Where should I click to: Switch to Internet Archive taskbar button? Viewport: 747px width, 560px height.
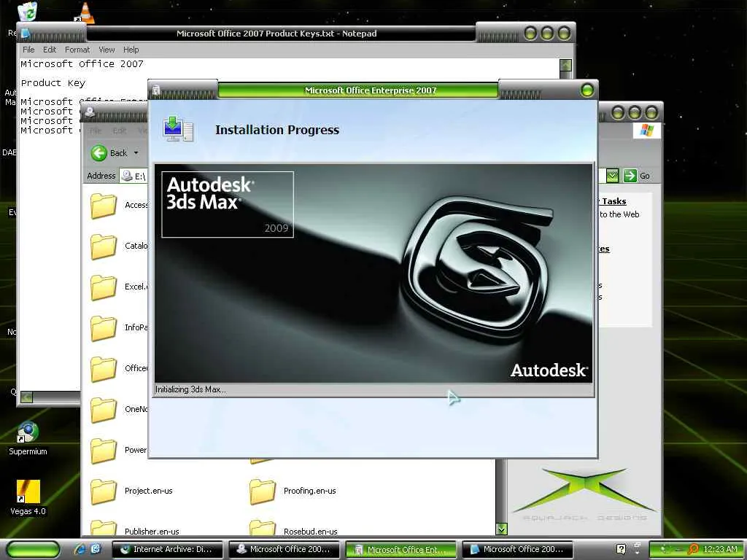[x=168, y=550]
